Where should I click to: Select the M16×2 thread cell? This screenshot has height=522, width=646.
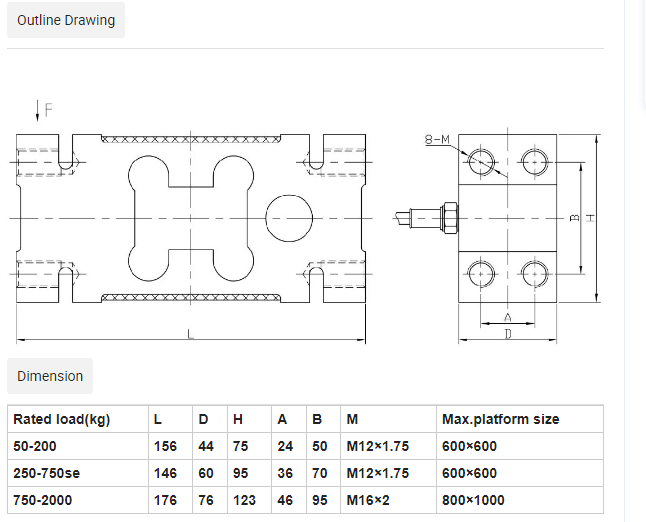(x=367, y=500)
